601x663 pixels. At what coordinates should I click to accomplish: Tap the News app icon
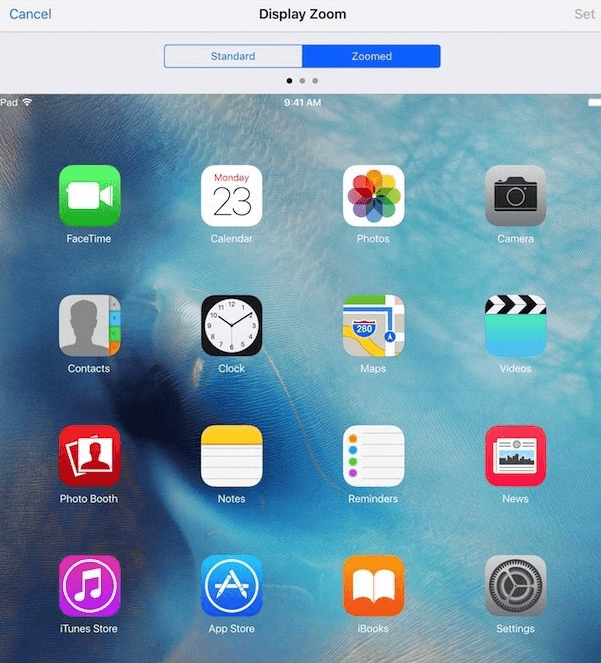click(516, 456)
